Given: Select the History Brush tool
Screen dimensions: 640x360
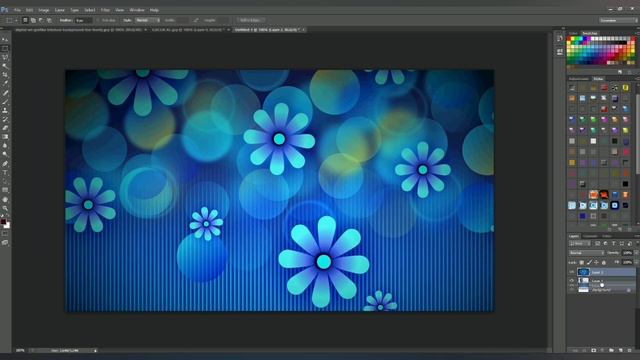Looking at the screenshot, I should point(5,119).
